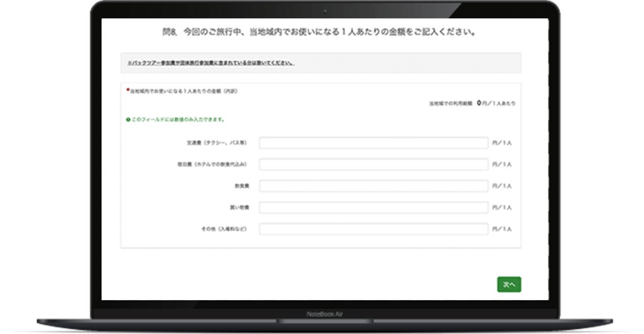
Task: Click the 交通費 (タクシー、バス等) label
Action: 217,143
